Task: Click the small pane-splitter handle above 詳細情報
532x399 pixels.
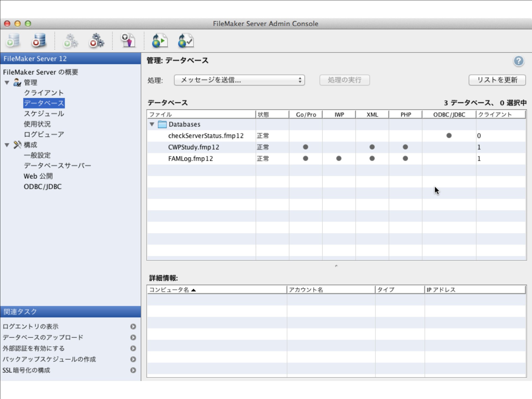Action: 336,266
